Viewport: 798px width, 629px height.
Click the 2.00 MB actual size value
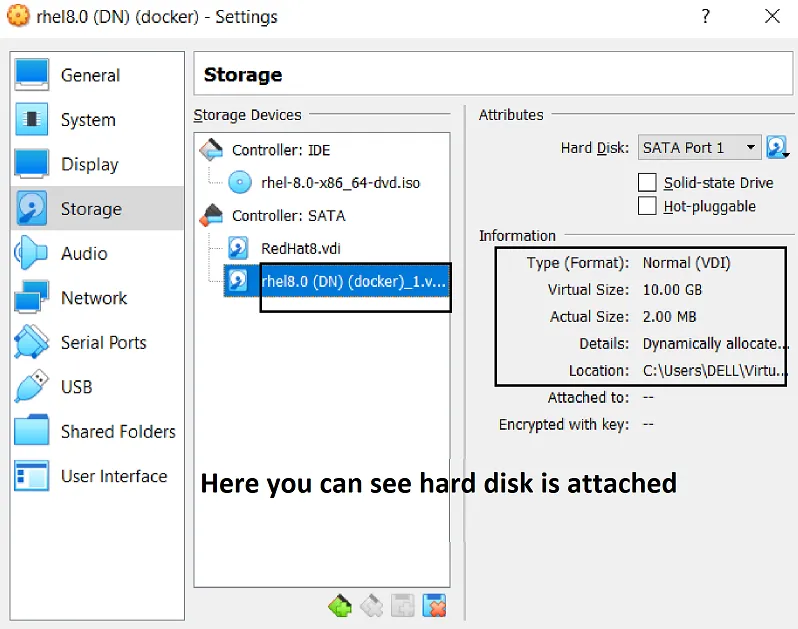pos(669,317)
